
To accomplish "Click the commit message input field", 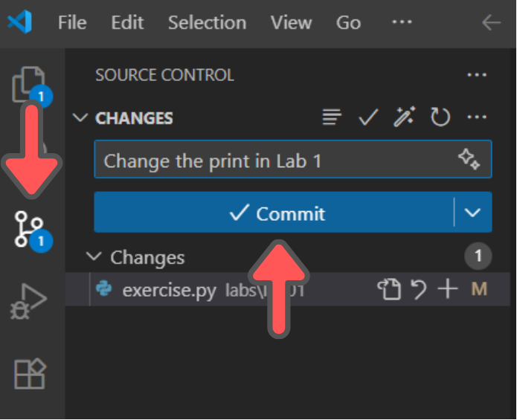I will (x=293, y=159).
